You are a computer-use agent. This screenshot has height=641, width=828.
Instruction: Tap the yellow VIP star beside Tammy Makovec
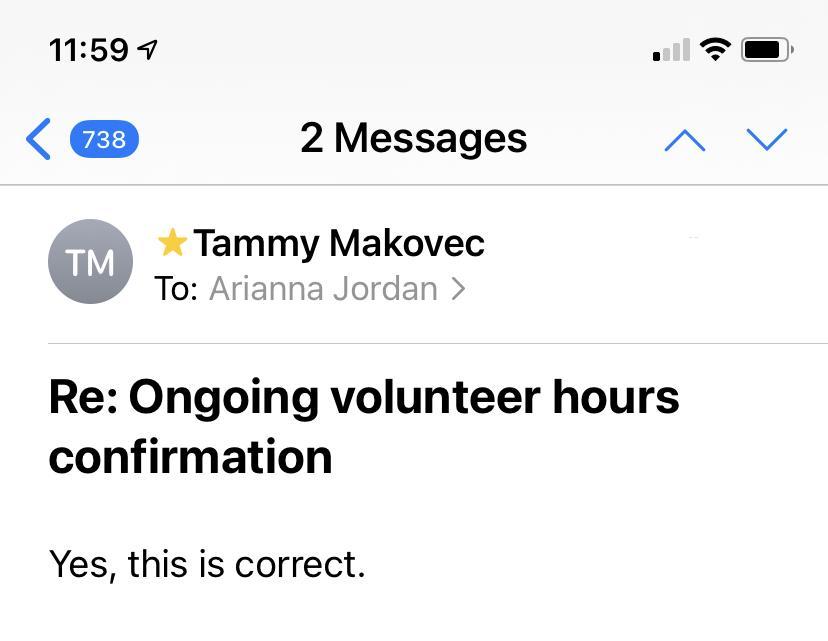[172, 242]
